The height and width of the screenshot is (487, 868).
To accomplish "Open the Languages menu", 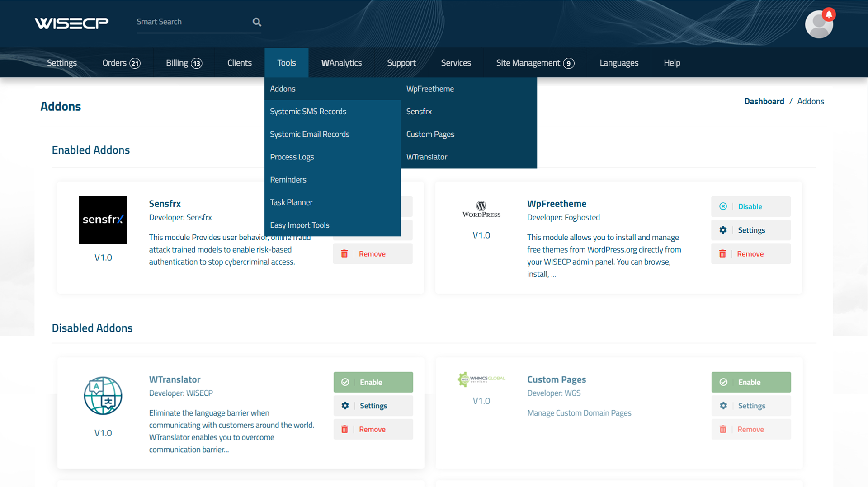I will pyautogui.click(x=619, y=63).
